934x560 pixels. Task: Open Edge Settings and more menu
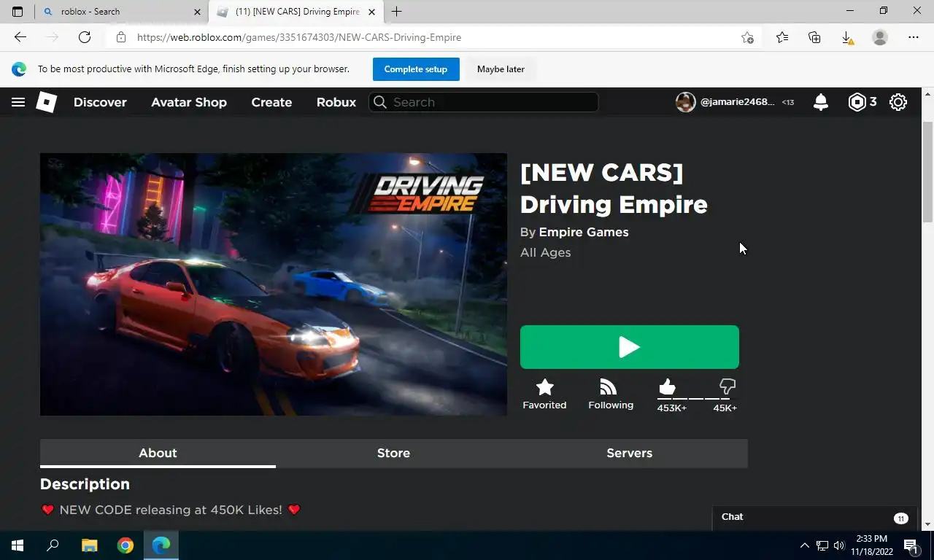914,37
